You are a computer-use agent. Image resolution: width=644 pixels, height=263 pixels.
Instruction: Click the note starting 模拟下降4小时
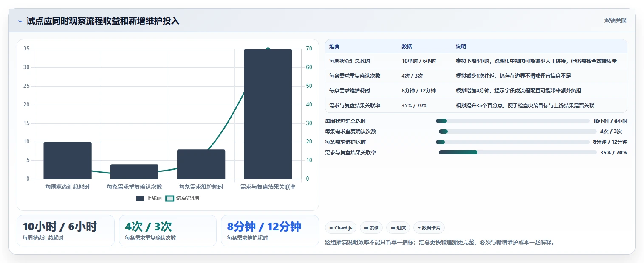pos(536,61)
